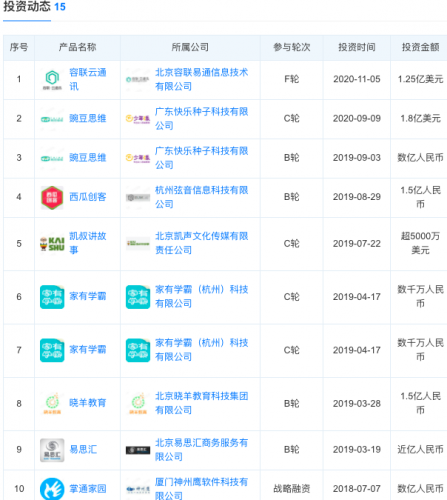Click the 晓羊教育 product logo
This screenshot has height=500, width=447.
(52, 403)
